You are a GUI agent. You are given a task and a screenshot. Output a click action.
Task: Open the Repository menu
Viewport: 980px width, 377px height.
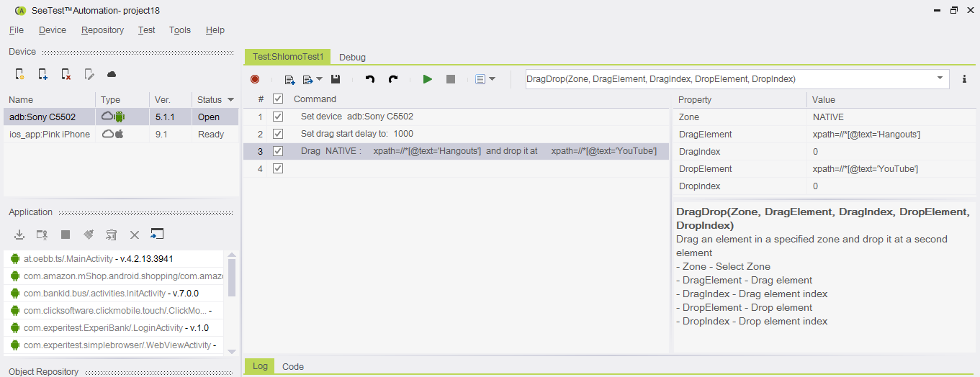[102, 30]
